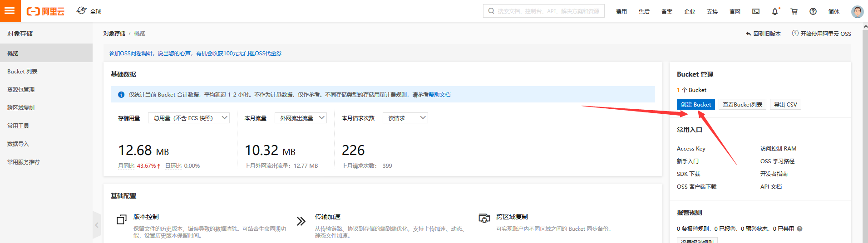The height and width of the screenshot is (243, 868).
Task: Open the Cloud Shell terminal icon
Action: click(756, 11)
